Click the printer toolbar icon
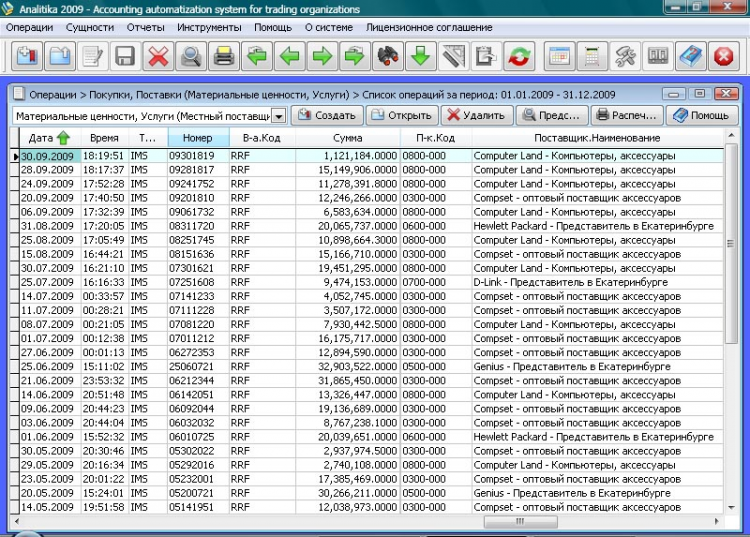 pyautogui.click(x=223, y=56)
